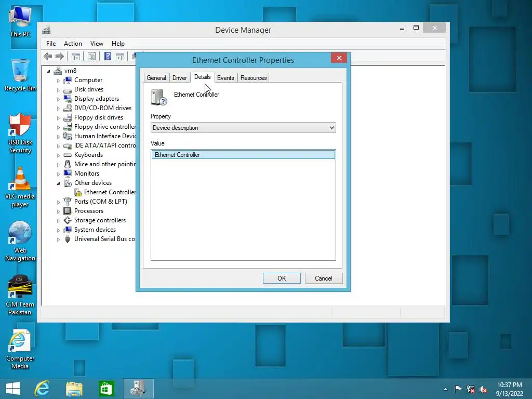This screenshot has width=532, height=399.
Task: Open the Help menu
Action: tap(118, 44)
